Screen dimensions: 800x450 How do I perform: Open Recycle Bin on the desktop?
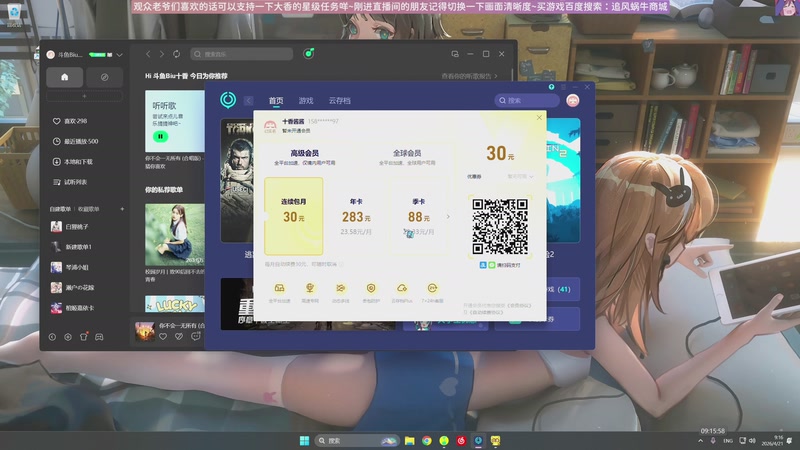(14, 14)
